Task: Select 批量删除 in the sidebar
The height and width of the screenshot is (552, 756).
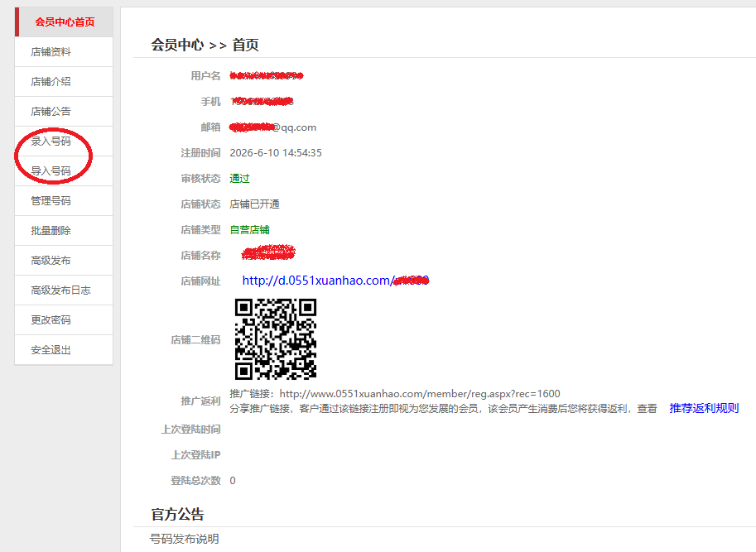Action: click(x=64, y=231)
